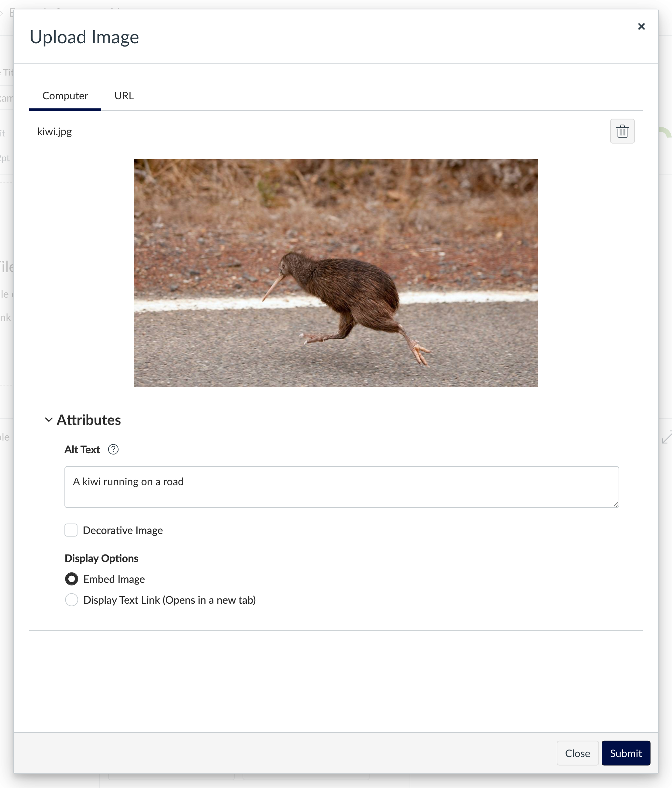Click the Upload Image dialog title
Viewport: 672px width, 788px height.
[x=84, y=37]
